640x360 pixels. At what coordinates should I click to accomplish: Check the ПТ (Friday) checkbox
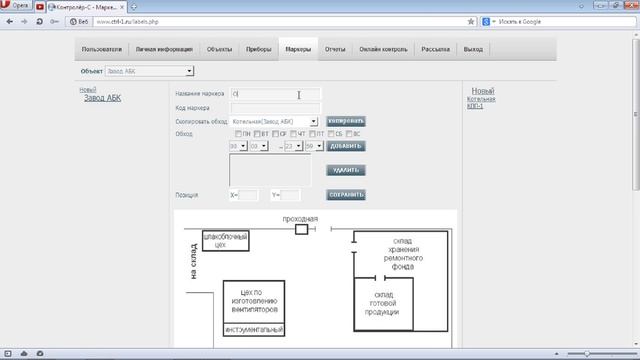point(312,133)
